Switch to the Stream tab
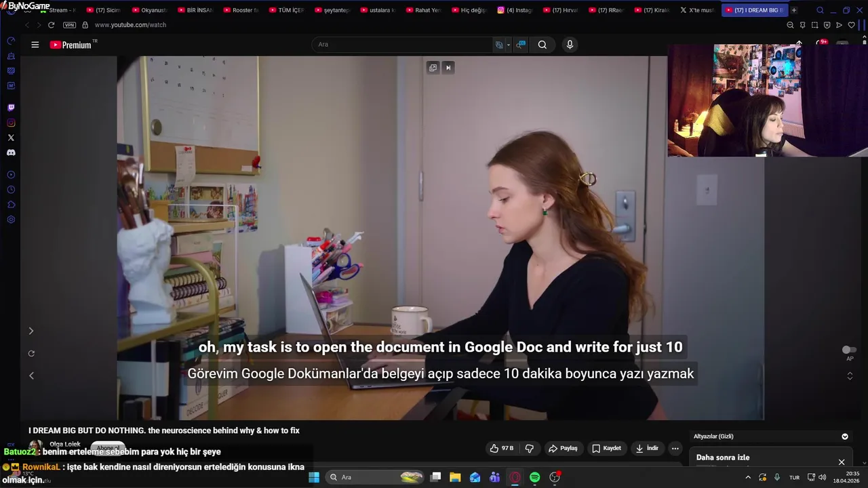Screen dimensions: 868x488 pyautogui.click(x=58, y=10)
